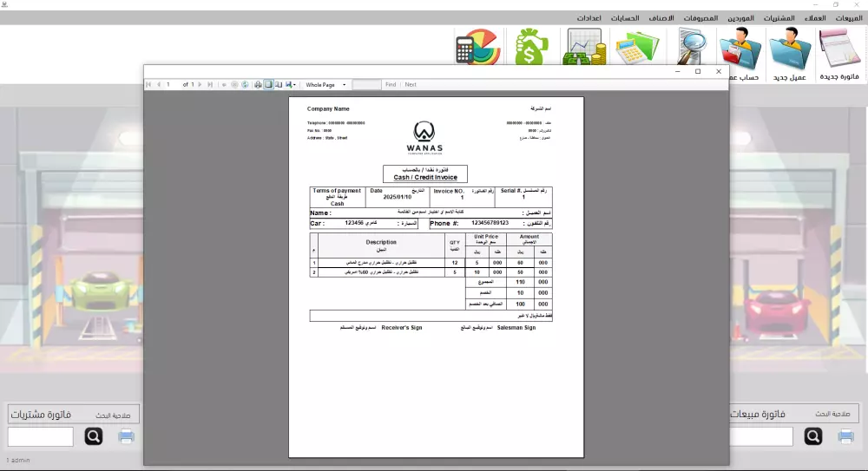Screen dimensions: 868x471
Task: Click search icon under sales invoice panel
Action: click(x=813, y=436)
